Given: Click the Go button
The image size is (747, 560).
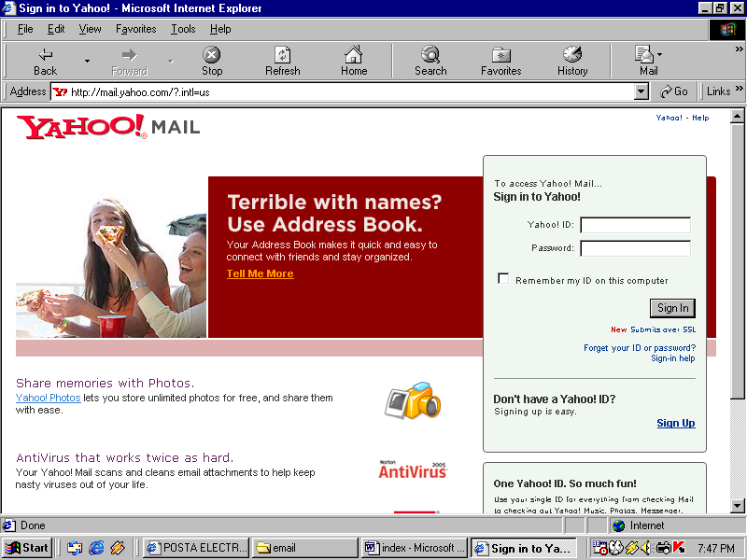Looking at the screenshot, I should [673, 91].
